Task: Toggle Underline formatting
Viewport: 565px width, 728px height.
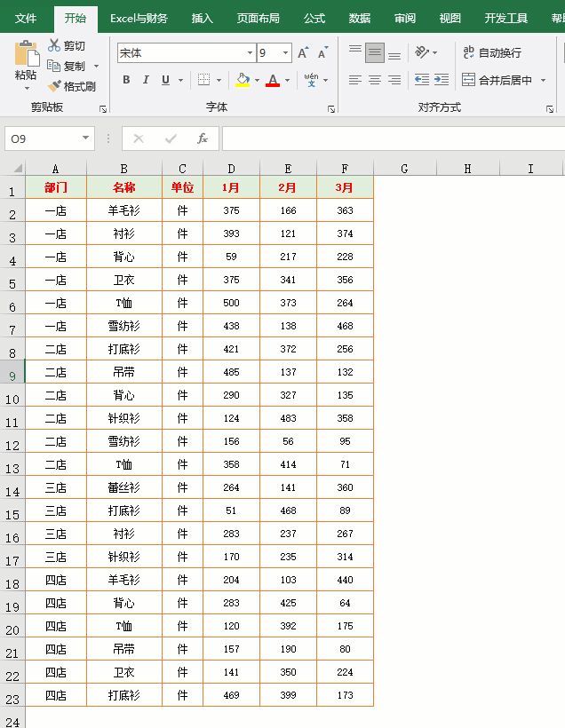Action: [x=165, y=80]
